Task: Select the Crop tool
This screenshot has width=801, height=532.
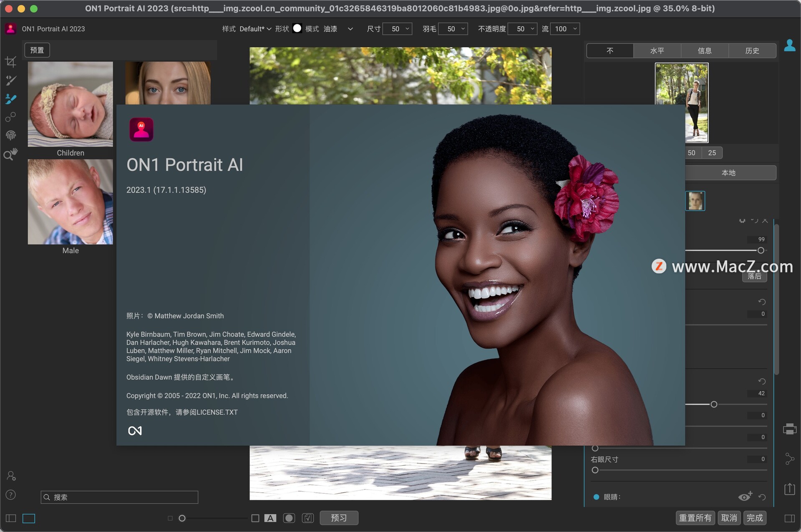Action: pyautogui.click(x=11, y=62)
